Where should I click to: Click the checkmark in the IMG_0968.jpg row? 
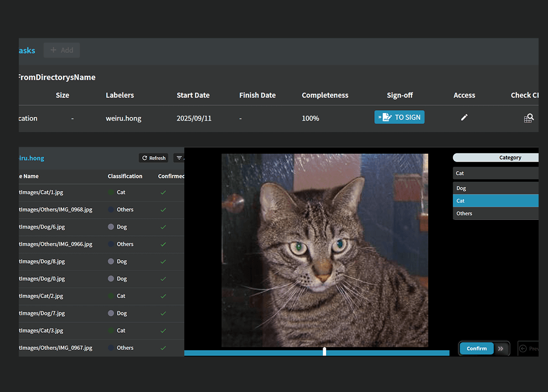coord(163,210)
